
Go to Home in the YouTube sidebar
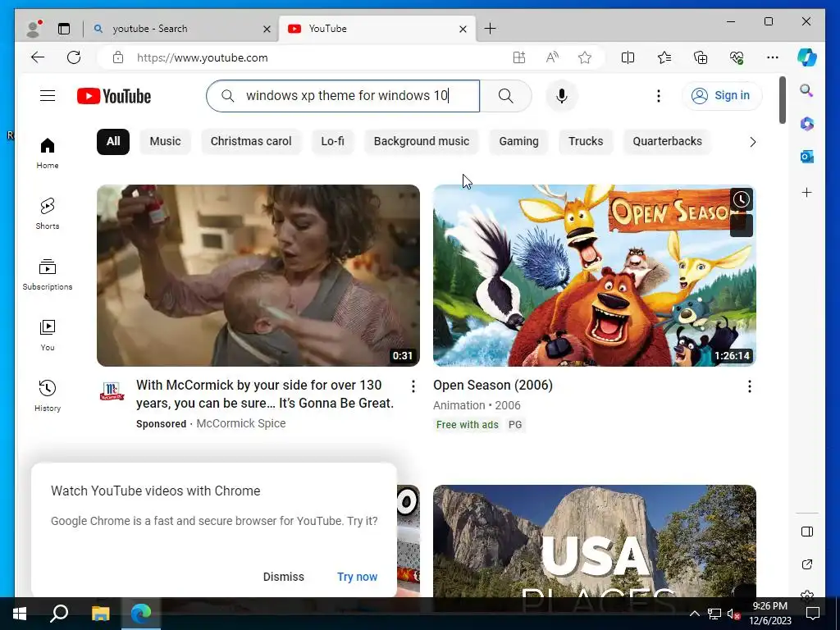tap(48, 153)
